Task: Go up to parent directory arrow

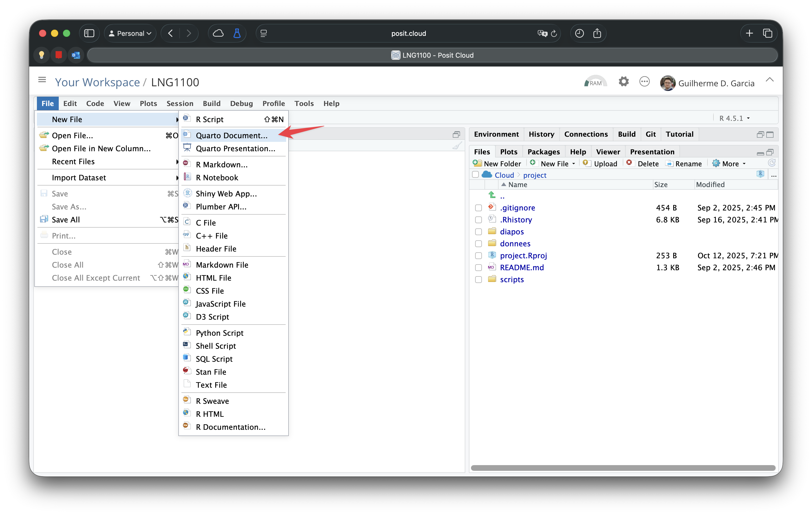Action: [492, 195]
